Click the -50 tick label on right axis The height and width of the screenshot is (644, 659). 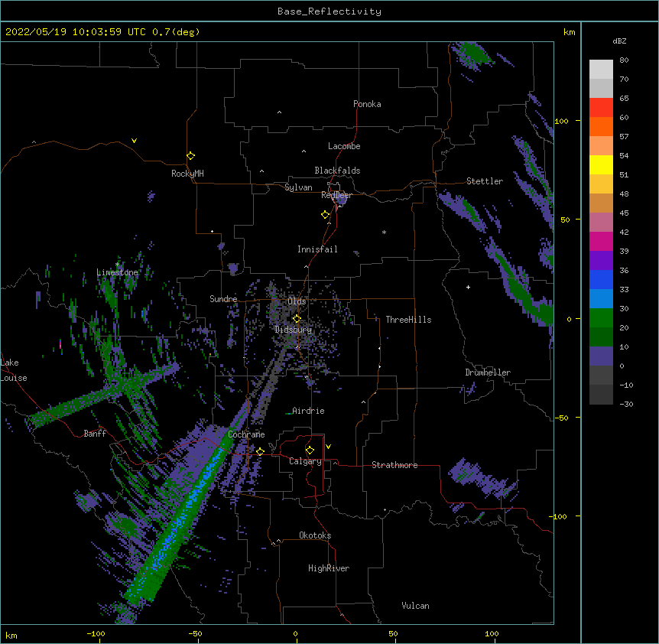coord(561,418)
